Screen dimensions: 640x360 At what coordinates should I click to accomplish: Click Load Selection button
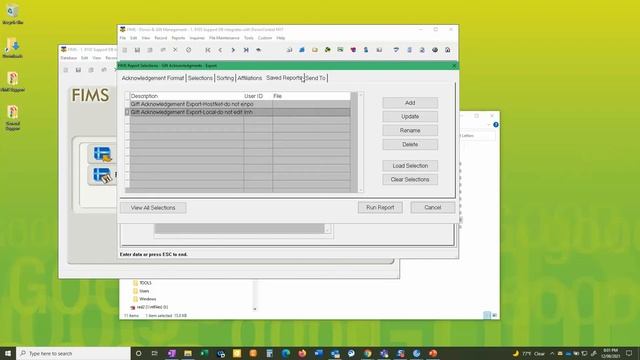pyautogui.click(x=410, y=166)
